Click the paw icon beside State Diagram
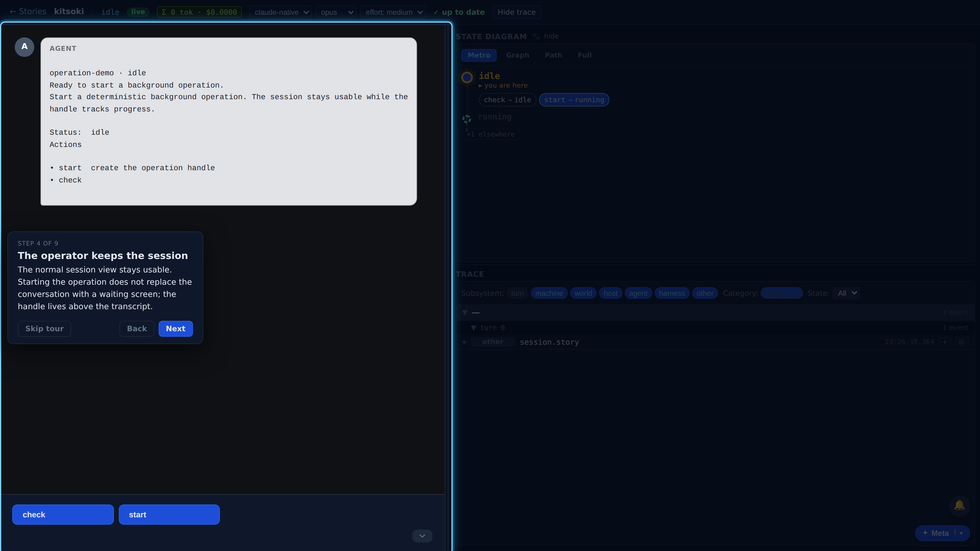Screen dimensions: 980x551 pyautogui.click(x=536, y=36)
